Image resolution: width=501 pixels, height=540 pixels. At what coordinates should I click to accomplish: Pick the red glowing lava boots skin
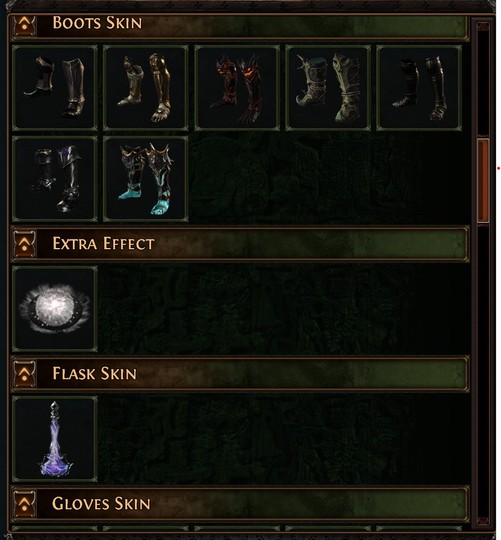237,88
